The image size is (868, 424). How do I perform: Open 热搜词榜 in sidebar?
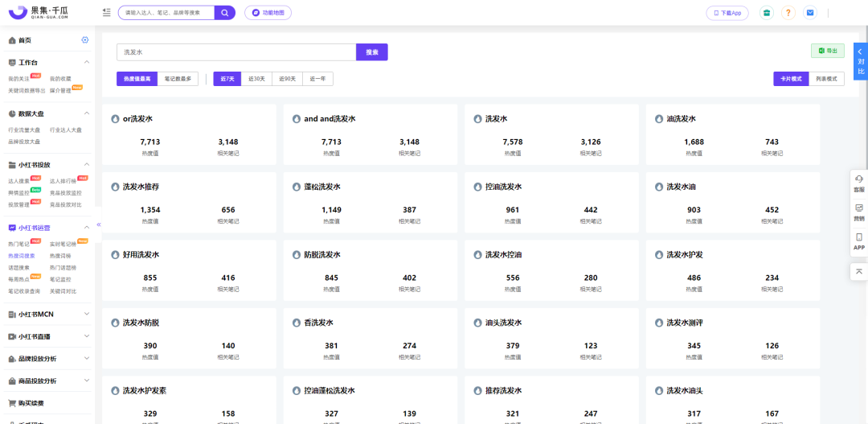(x=60, y=256)
